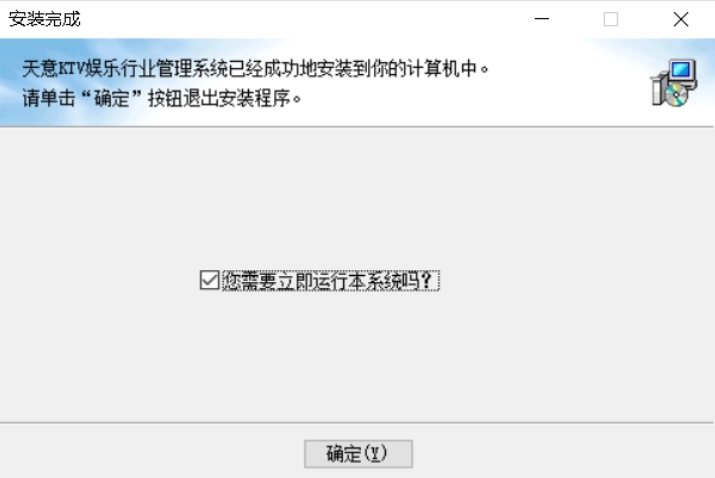
Task: Click the blue monitor in the setup icon
Action: tap(681, 70)
